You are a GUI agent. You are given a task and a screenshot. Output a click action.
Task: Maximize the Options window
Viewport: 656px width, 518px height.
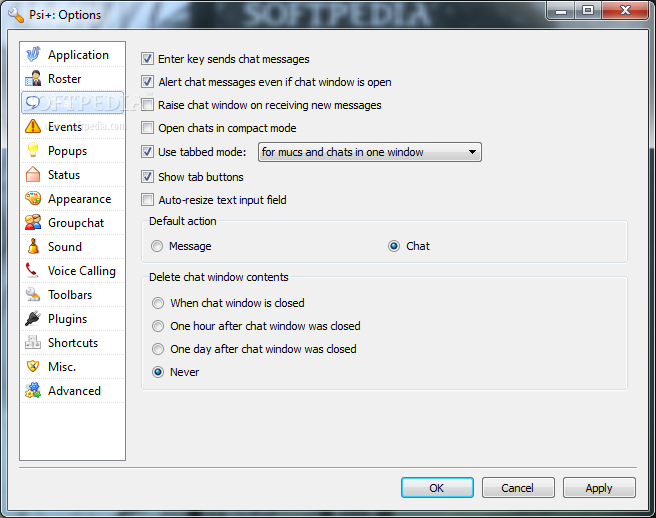tap(588, 11)
